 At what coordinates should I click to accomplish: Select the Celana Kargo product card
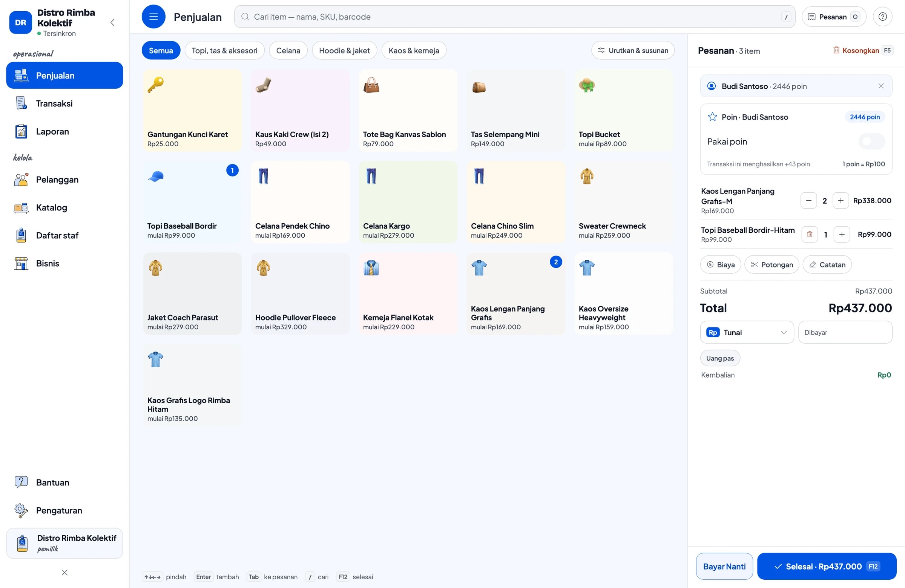pos(408,202)
